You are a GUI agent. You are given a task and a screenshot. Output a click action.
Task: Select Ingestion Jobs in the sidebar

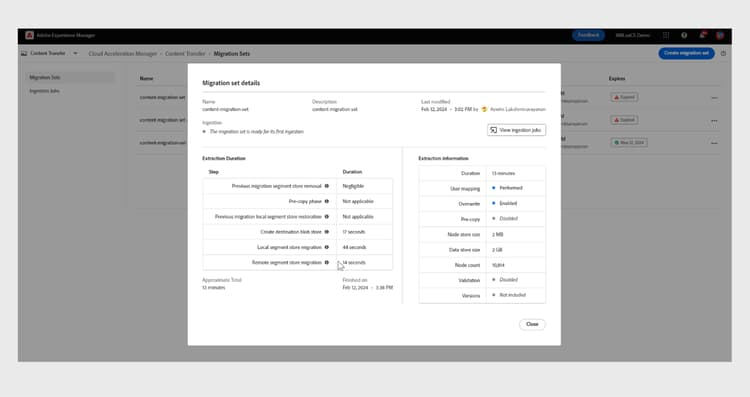(x=44, y=91)
